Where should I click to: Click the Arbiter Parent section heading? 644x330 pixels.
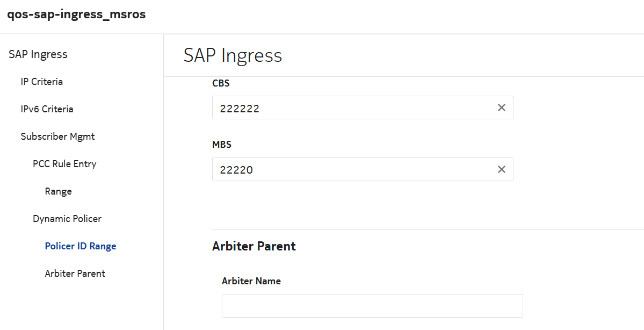coord(254,246)
